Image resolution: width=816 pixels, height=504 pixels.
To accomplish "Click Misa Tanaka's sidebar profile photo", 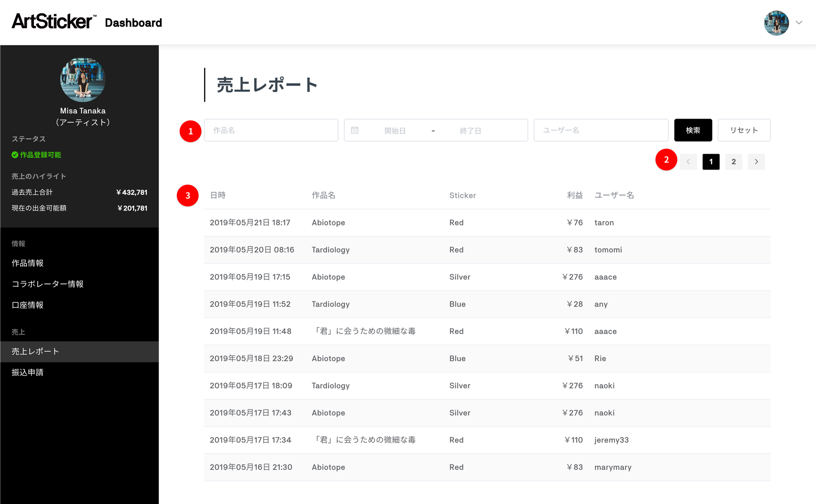I will (83, 80).
